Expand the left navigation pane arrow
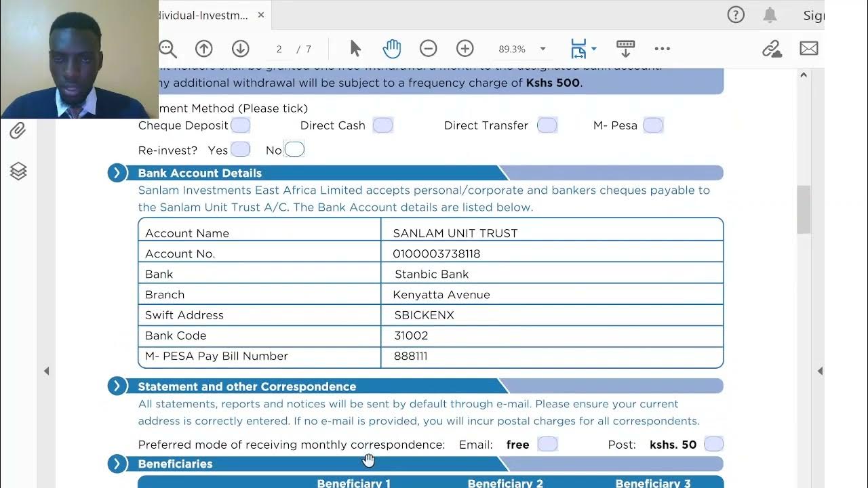868x488 pixels. click(46, 371)
